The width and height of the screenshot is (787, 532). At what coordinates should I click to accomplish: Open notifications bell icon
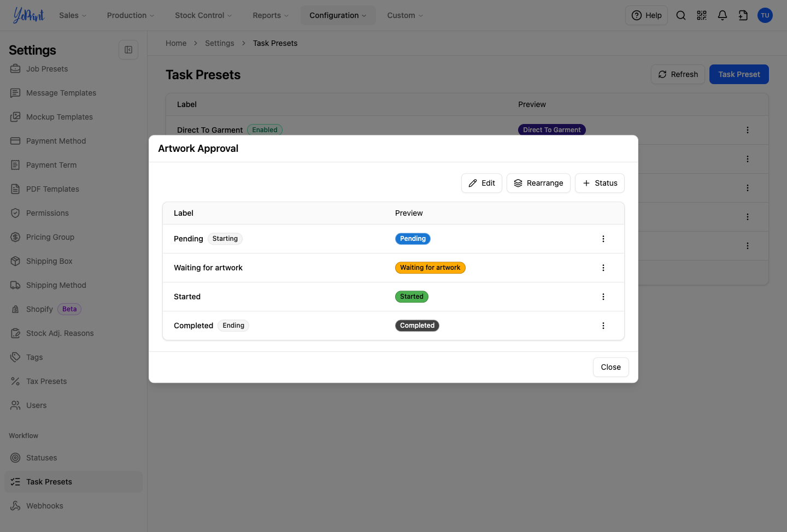tap(722, 15)
